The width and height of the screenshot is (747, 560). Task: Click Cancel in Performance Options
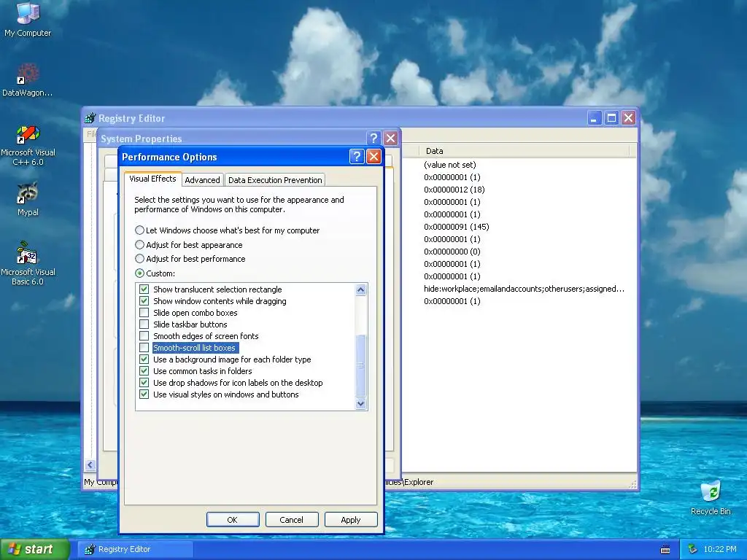(292, 519)
